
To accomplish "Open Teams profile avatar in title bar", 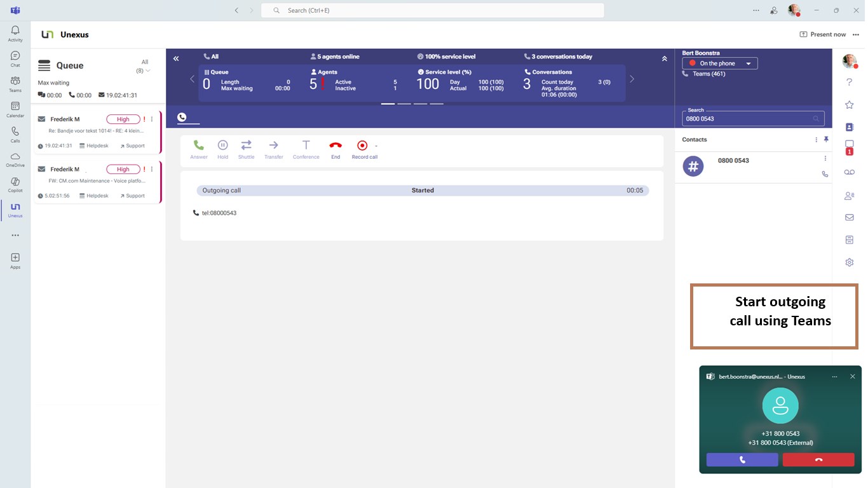I will [794, 10].
